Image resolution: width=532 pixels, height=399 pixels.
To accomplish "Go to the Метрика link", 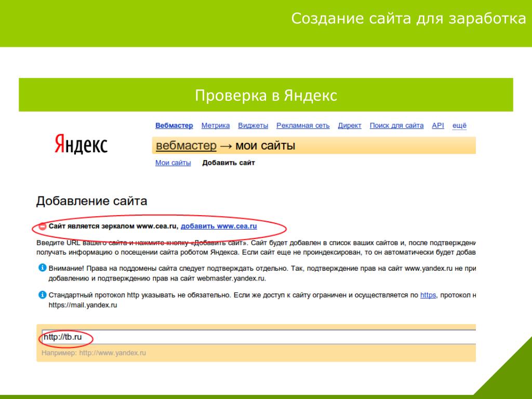I will [x=216, y=126].
